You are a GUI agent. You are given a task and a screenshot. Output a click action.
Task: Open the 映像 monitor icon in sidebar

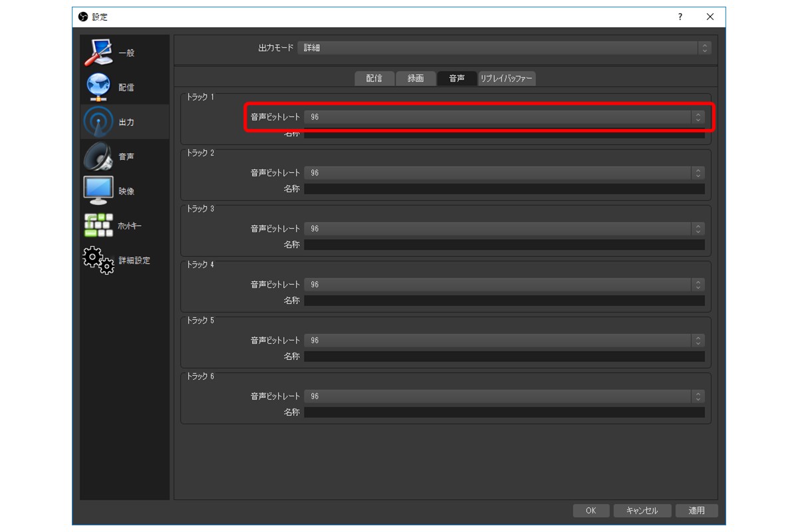click(x=98, y=191)
